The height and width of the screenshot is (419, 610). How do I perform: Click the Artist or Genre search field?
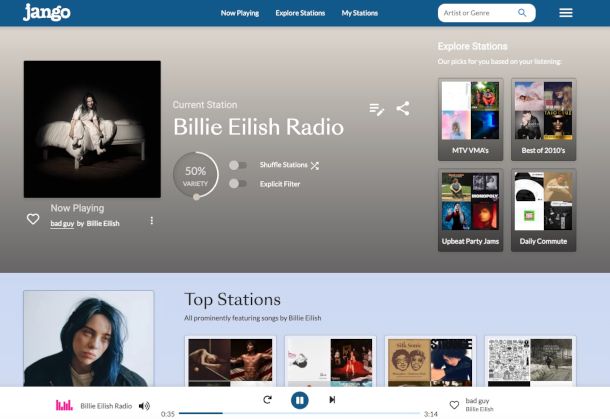(486, 13)
